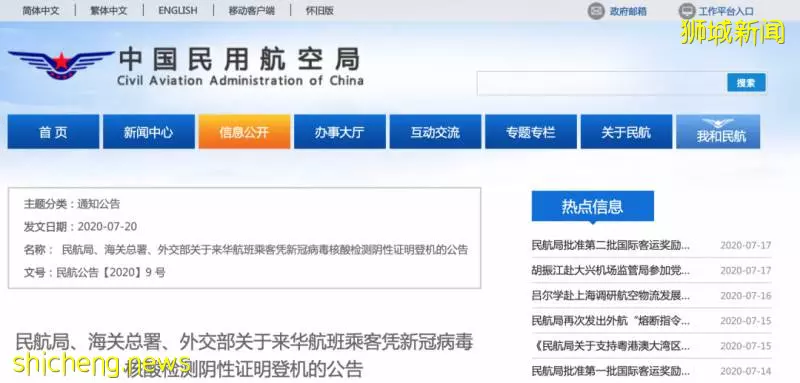
Task: Switch language to ENGLISH
Action: [178, 10]
